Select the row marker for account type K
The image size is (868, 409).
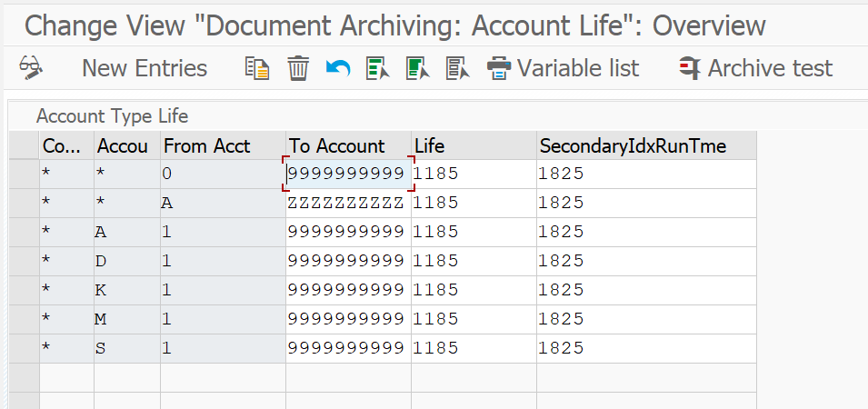(24, 290)
